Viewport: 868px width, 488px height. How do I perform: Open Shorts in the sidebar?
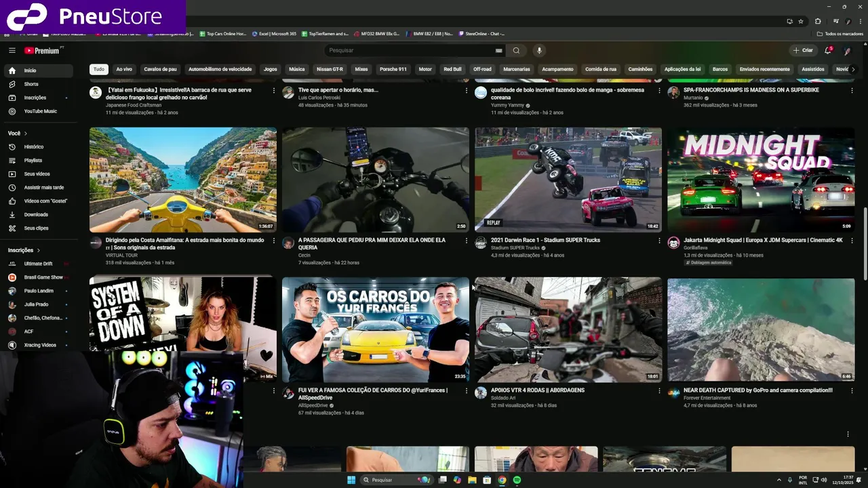38,84
